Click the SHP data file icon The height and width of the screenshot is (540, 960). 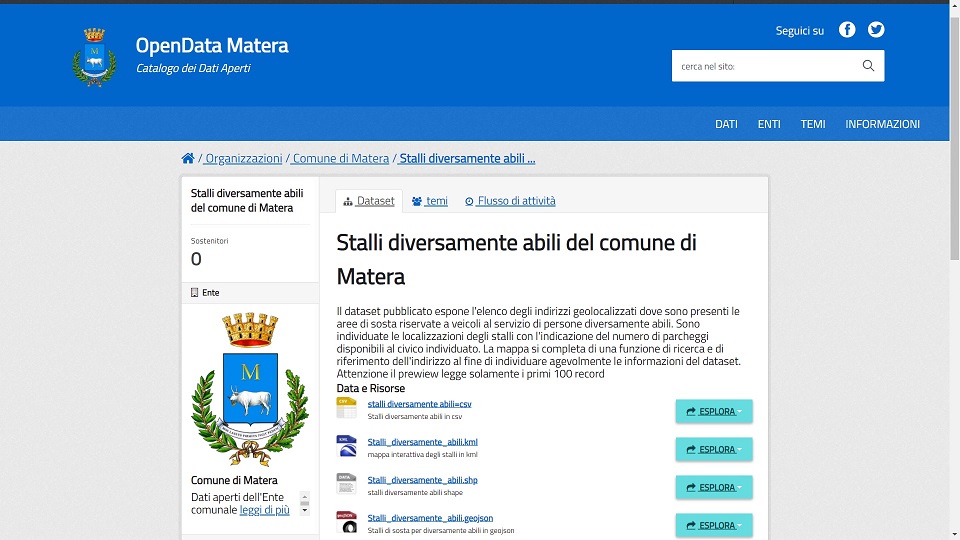pos(347,484)
